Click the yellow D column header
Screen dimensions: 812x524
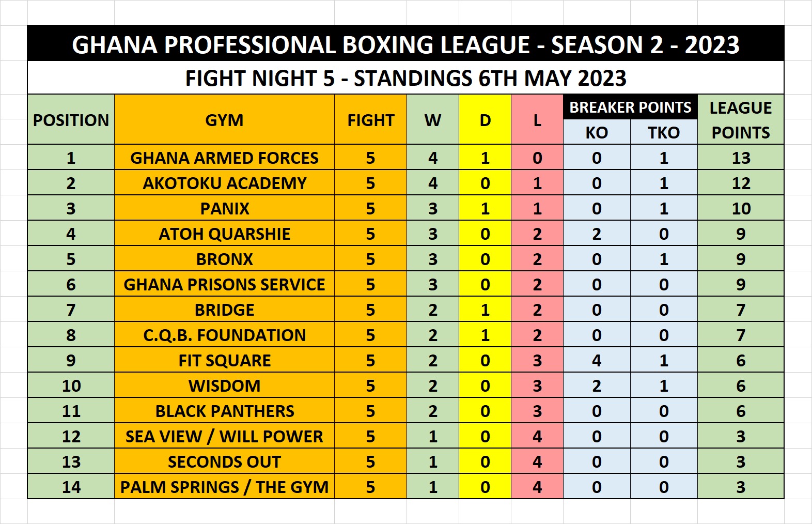tap(485, 120)
